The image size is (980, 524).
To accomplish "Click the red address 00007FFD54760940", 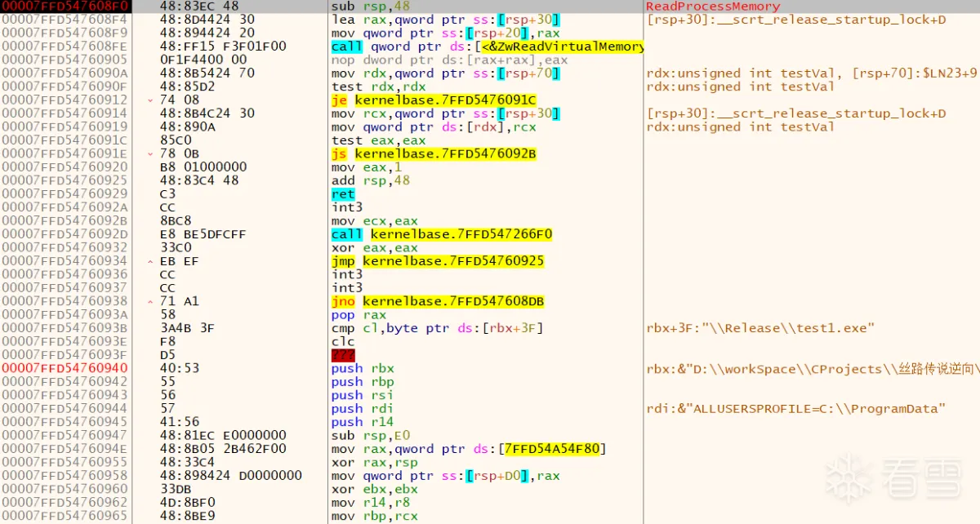I will point(65,368).
